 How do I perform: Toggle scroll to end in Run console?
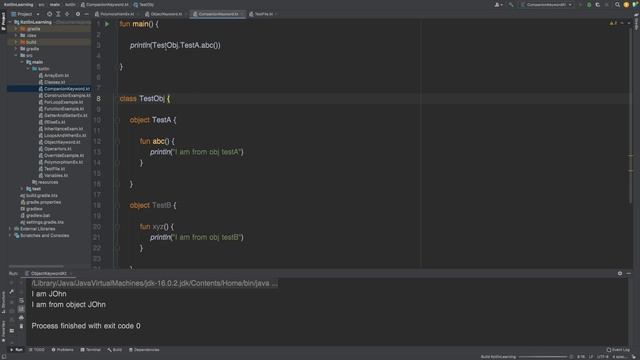21,309
